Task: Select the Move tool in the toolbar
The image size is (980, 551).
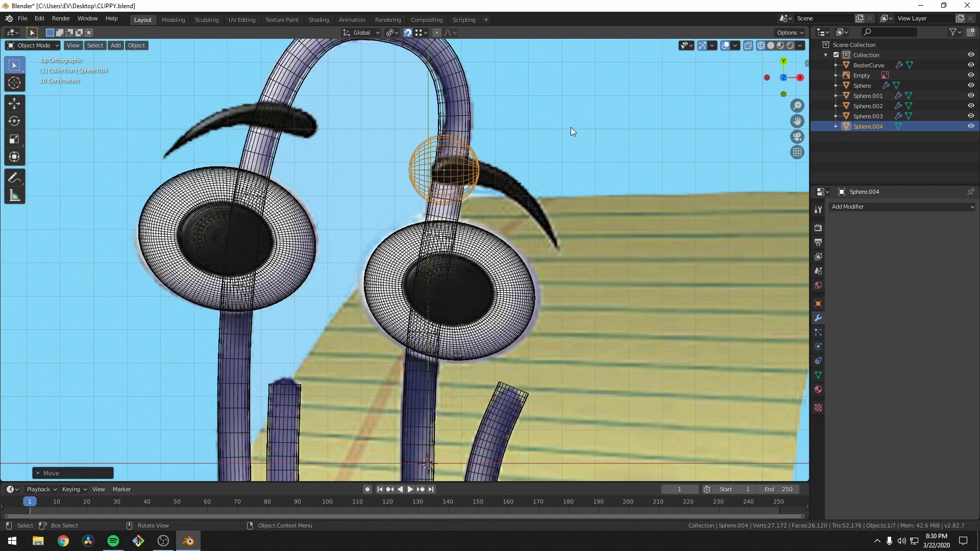Action: point(14,103)
